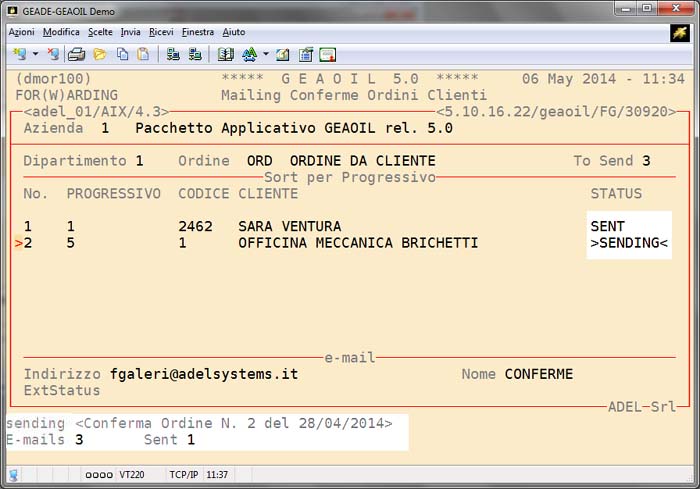Image resolution: width=700 pixels, height=489 pixels.
Task: Click the copy icon in toolbar
Action: click(x=122, y=54)
